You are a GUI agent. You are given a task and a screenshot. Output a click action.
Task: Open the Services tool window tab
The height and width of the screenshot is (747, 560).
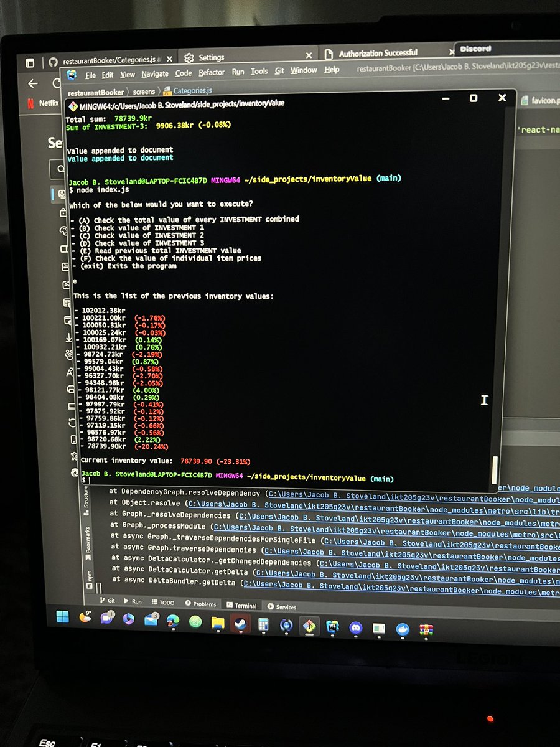coord(282,606)
